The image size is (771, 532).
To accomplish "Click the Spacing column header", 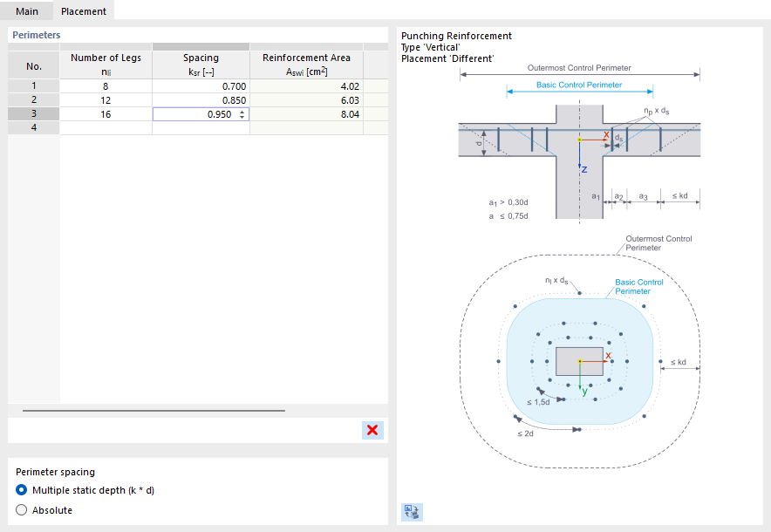I will click(x=201, y=63).
